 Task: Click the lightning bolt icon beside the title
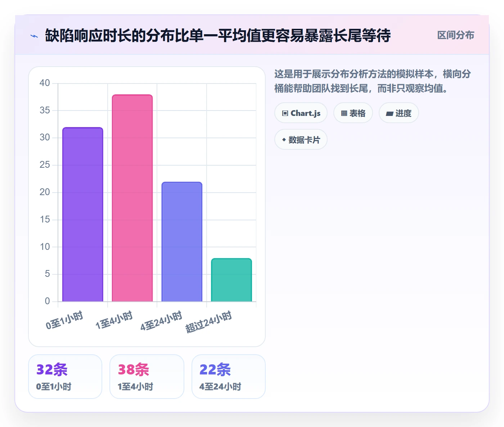pyautogui.click(x=34, y=36)
